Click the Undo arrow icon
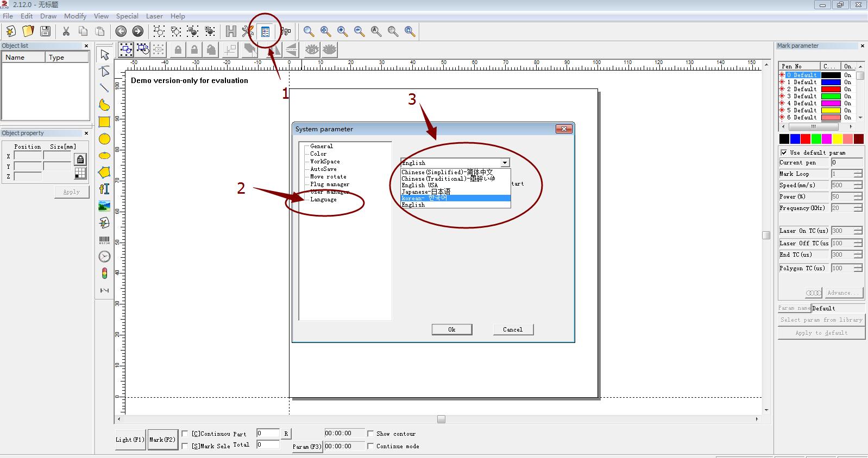The image size is (868, 458). (x=121, y=31)
